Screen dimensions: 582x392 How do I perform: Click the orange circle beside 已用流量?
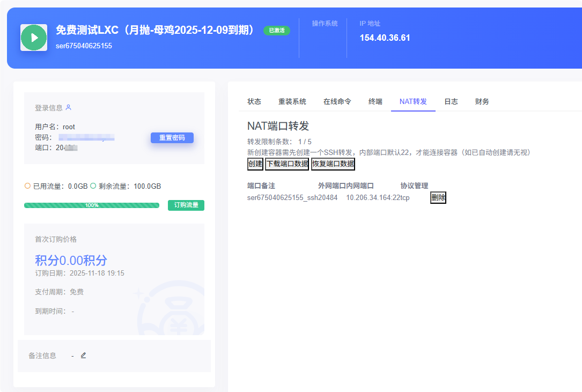[27, 186]
